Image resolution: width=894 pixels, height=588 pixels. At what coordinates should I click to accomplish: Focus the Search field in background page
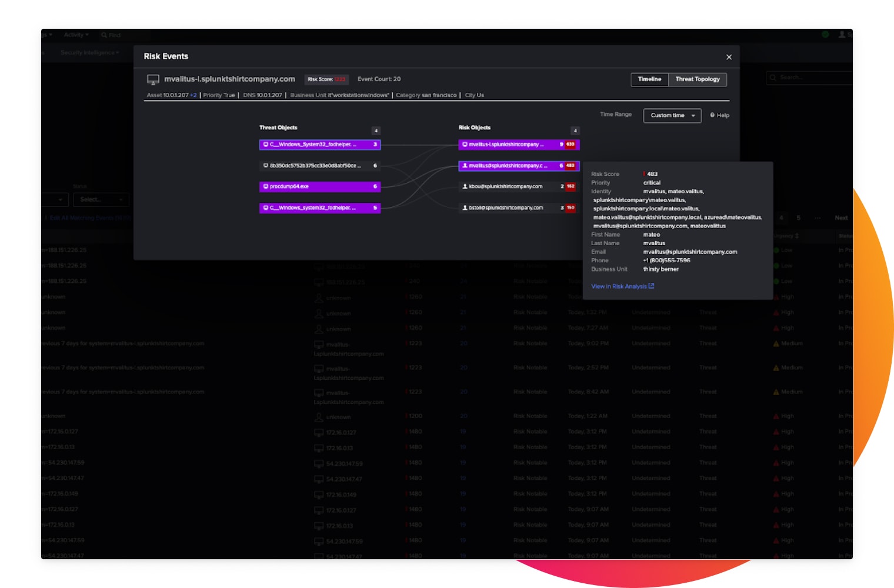(x=809, y=78)
